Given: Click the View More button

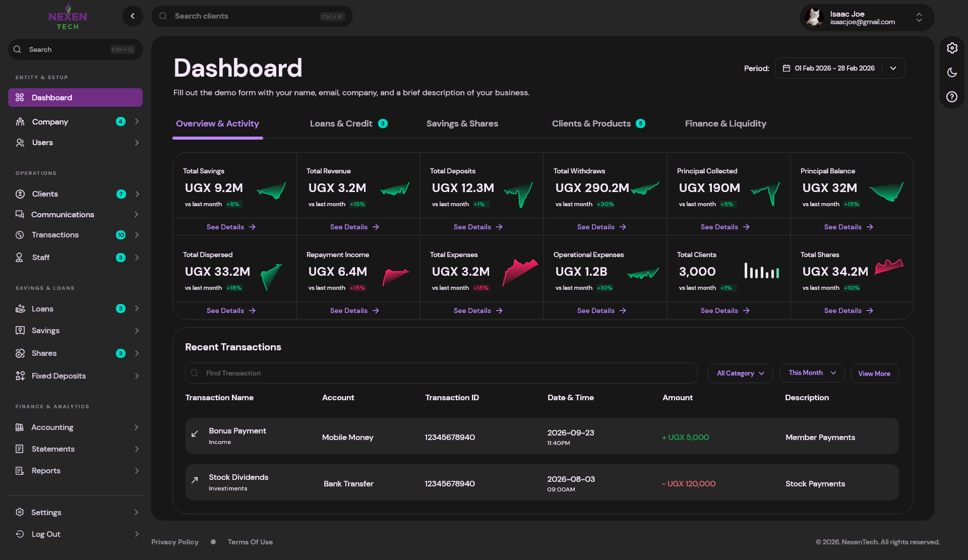Looking at the screenshot, I should 874,374.
